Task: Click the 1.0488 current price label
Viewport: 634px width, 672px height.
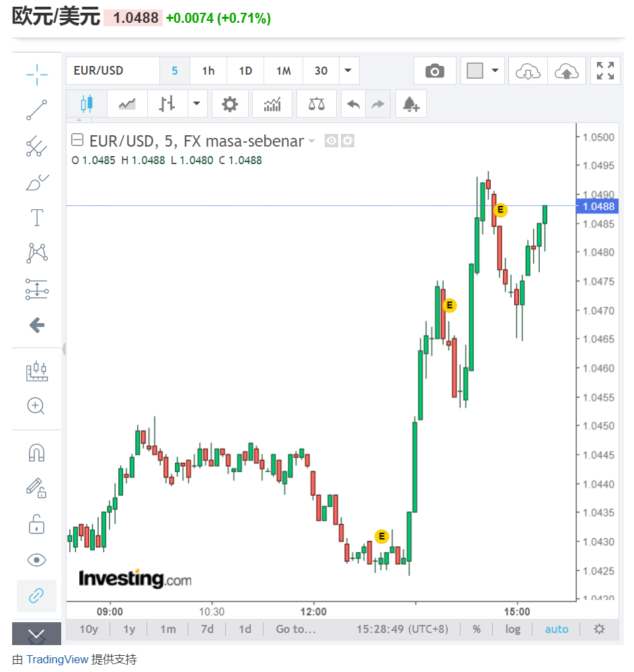Action: pos(598,206)
